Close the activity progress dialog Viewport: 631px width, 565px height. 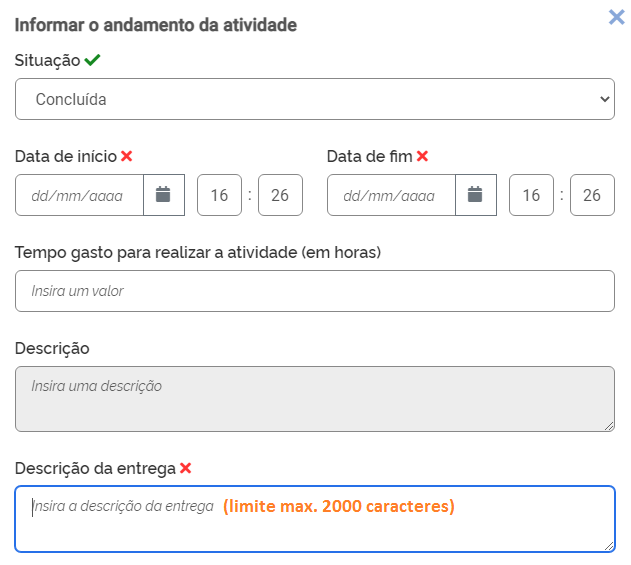point(617,16)
